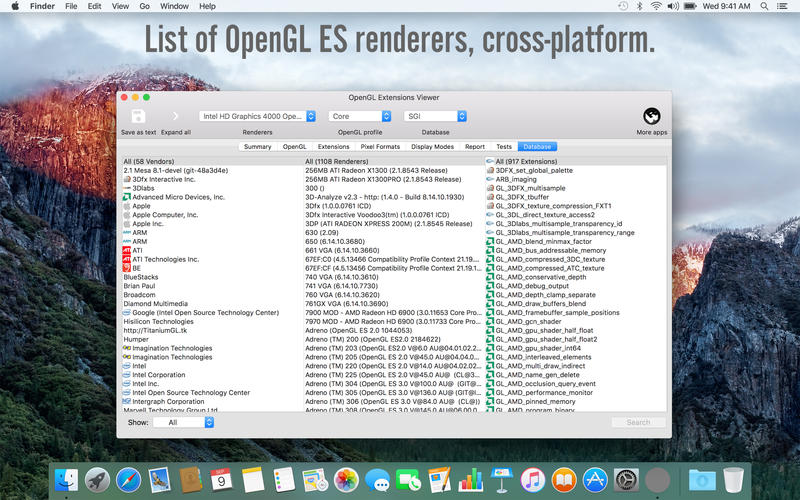This screenshot has width=800, height=500.
Task: Click the Save as text disk icon
Action: (138, 116)
